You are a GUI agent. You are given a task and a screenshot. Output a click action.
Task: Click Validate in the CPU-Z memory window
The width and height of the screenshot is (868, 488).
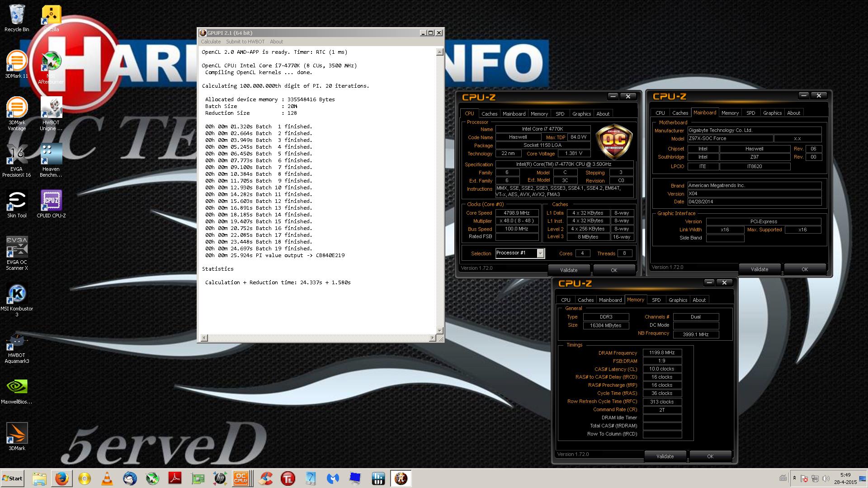pyautogui.click(x=665, y=456)
